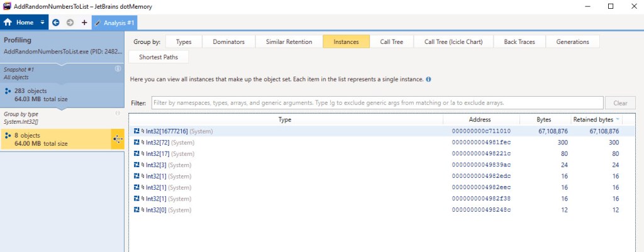Go forward with the right arrow button
Viewport: 644px width, 252px height.
coord(70,23)
